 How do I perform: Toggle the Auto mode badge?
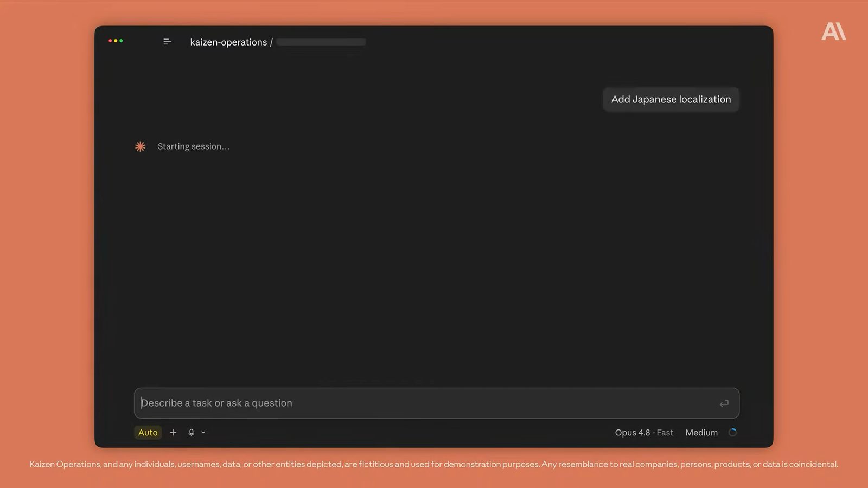(x=148, y=432)
